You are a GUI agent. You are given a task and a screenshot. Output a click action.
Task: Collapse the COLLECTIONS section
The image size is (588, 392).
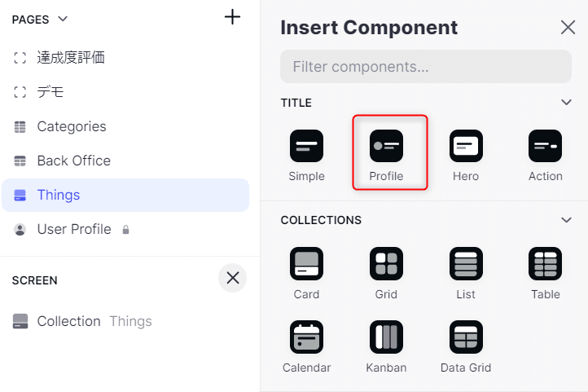coord(567,220)
